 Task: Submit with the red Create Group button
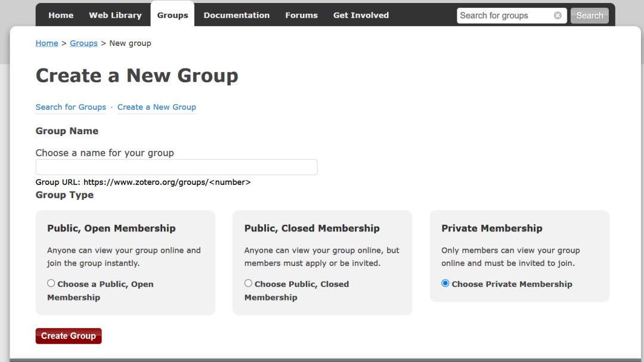coord(69,336)
